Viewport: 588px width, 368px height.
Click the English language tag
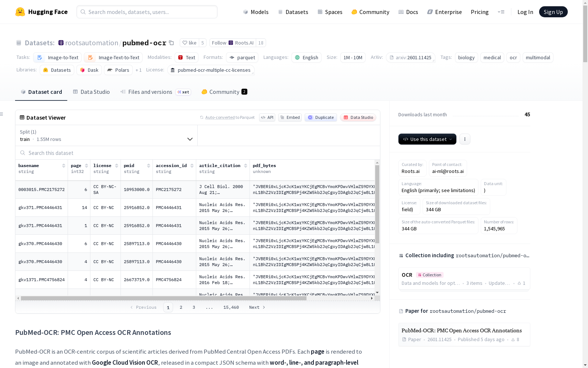[x=306, y=57]
